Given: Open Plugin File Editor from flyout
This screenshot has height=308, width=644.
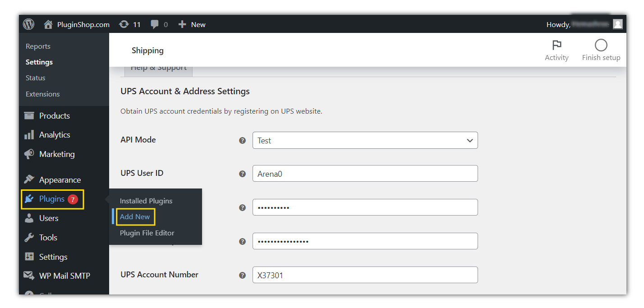Looking at the screenshot, I should click(147, 233).
